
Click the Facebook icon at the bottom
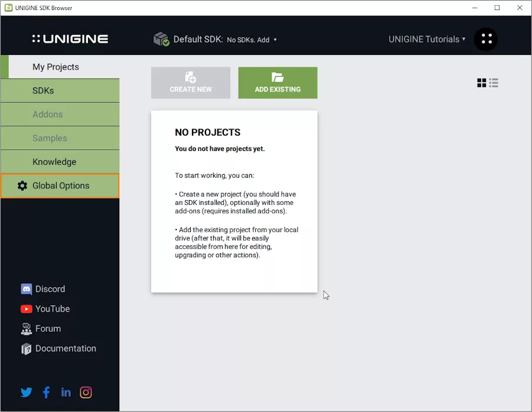click(x=46, y=392)
